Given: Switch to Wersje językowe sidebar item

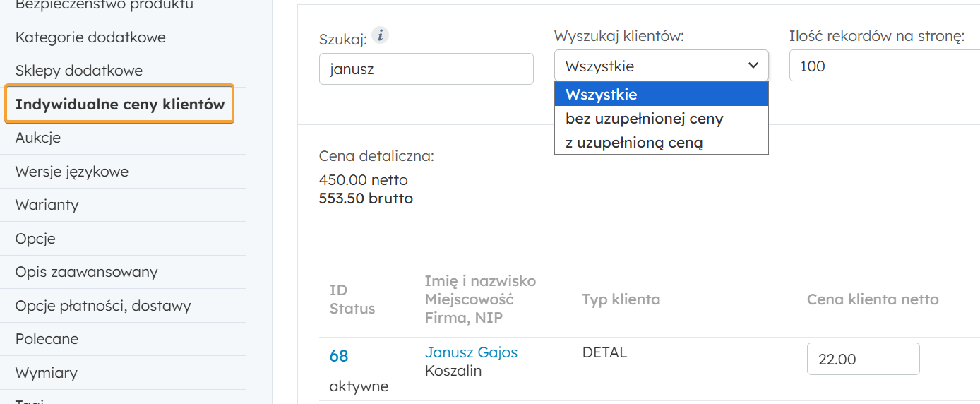Looking at the screenshot, I should [x=72, y=172].
